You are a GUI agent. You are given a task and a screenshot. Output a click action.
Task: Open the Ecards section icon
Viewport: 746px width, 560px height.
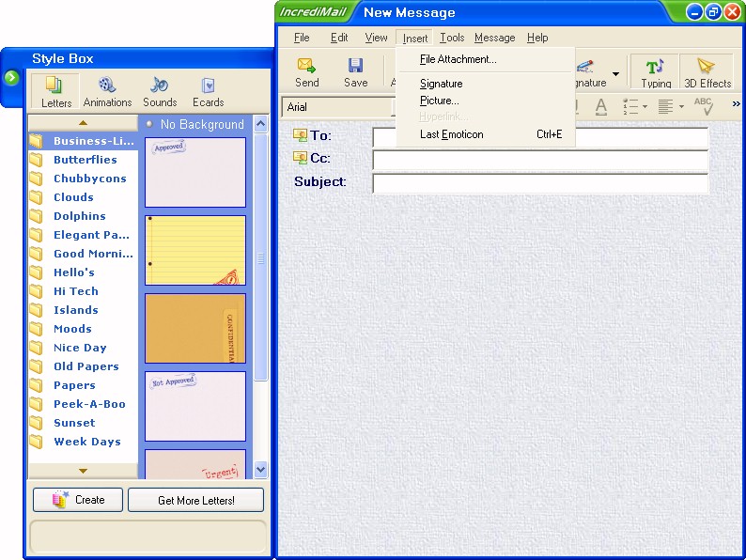click(208, 86)
